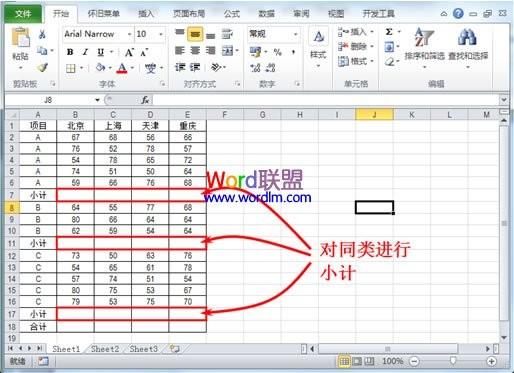This screenshot has height=373, width=514.
Task: Switch to Page Break Preview view
Action: click(x=369, y=361)
